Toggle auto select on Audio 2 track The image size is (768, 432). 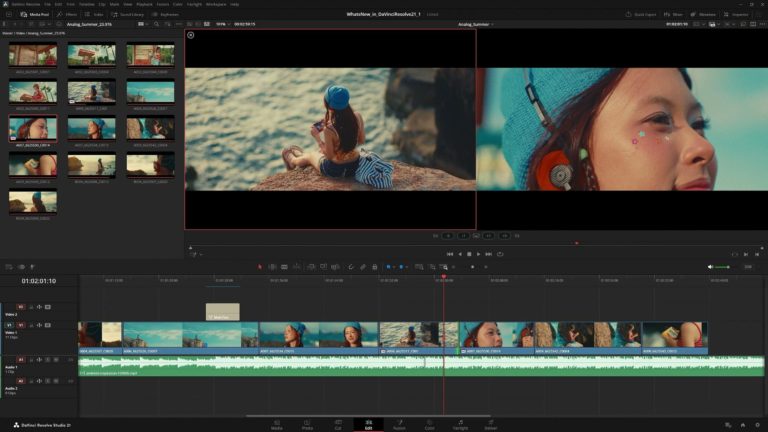(39, 381)
